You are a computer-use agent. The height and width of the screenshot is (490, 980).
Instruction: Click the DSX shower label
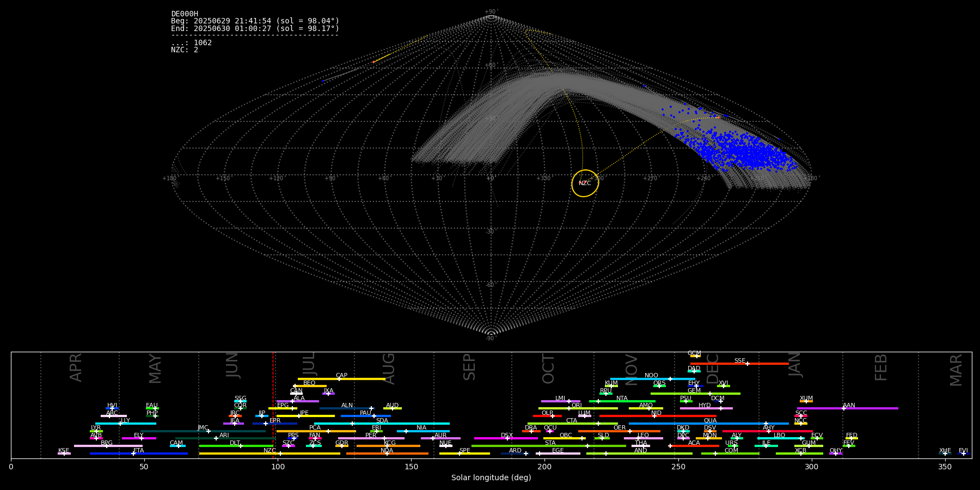coord(507,436)
